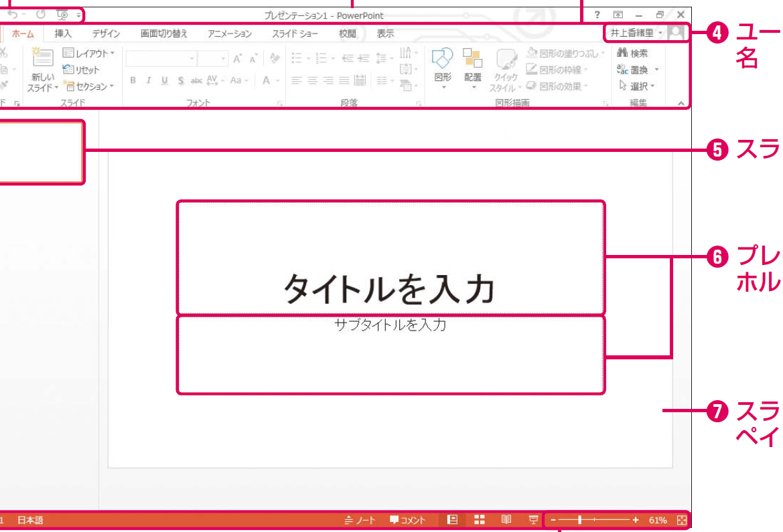Click the タイトルを入力 title placeholder

(x=390, y=258)
